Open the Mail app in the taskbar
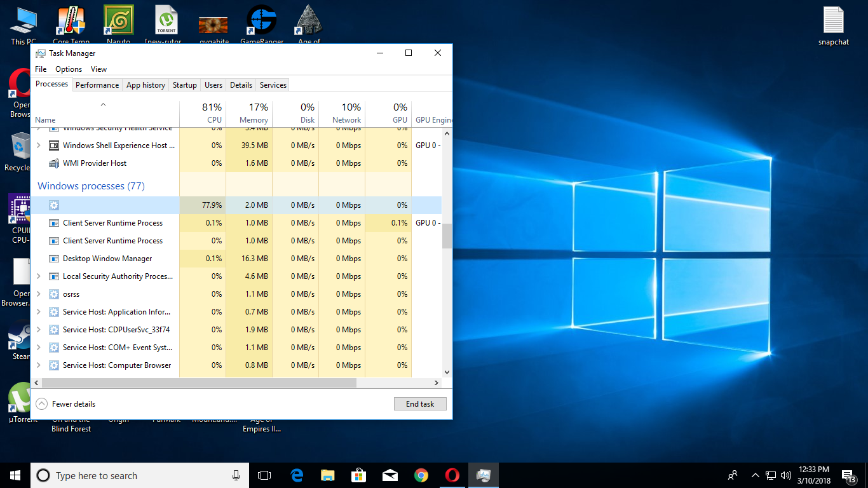868x488 pixels. 390,475
